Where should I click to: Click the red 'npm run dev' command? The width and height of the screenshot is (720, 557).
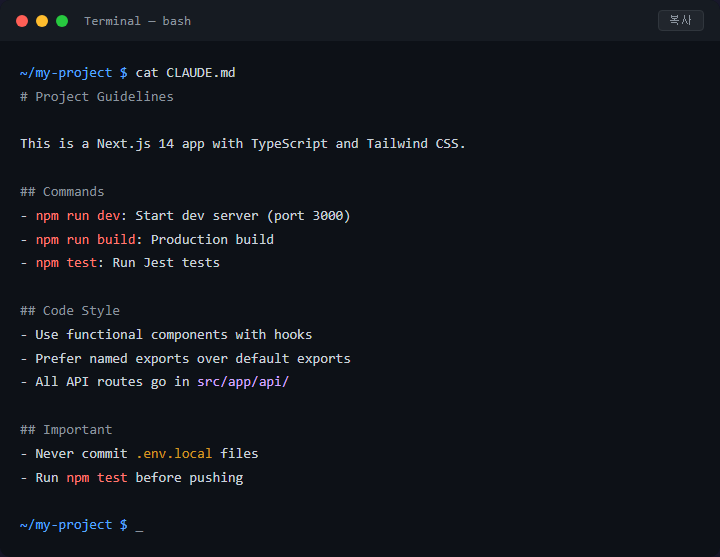point(78,216)
